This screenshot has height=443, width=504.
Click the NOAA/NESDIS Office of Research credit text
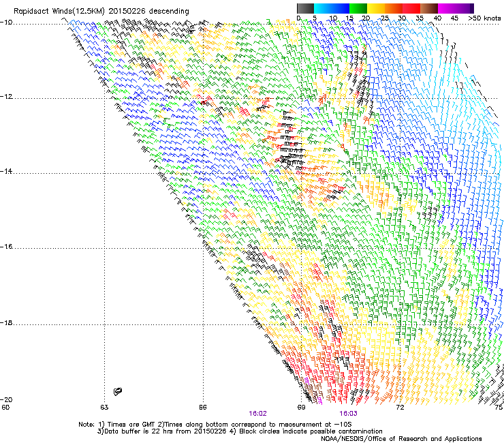(x=401, y=439)
